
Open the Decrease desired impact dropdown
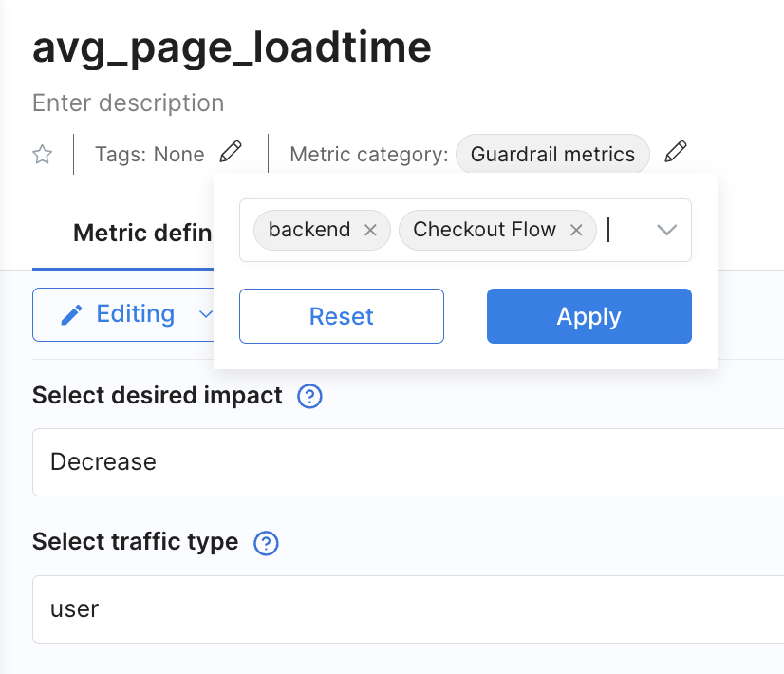pos(408,462)
